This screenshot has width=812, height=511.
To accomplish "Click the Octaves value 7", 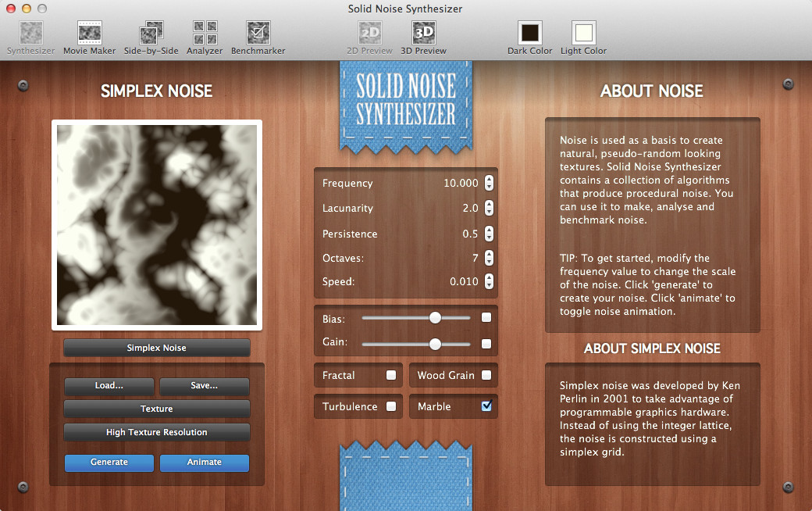I will [475, 258].
